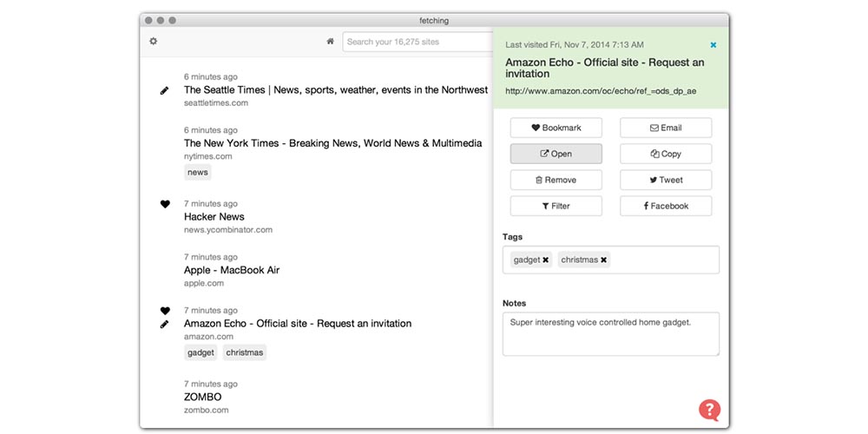Viewport: 868px width, 434px height.
Task: Click the Notes text area
Action: [x=610, y=334]
